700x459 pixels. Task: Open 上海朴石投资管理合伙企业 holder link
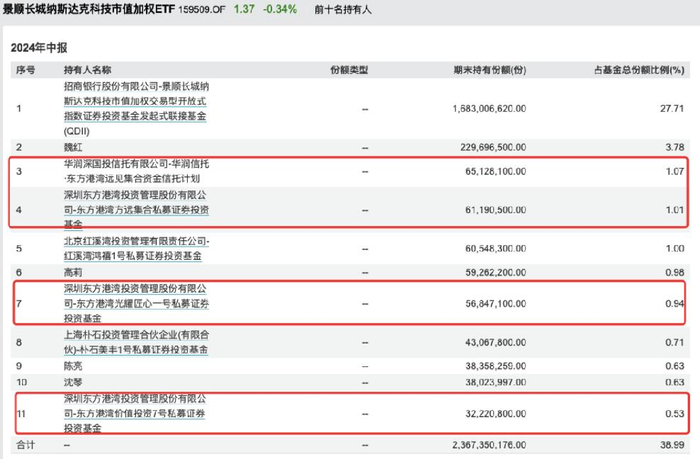point(136,342)
